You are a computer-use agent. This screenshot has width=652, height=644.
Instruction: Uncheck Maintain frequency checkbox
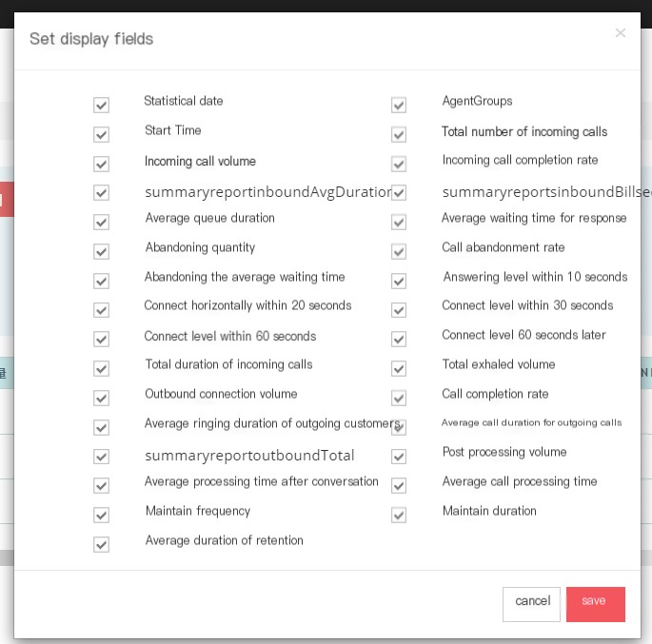coord(101,516)
